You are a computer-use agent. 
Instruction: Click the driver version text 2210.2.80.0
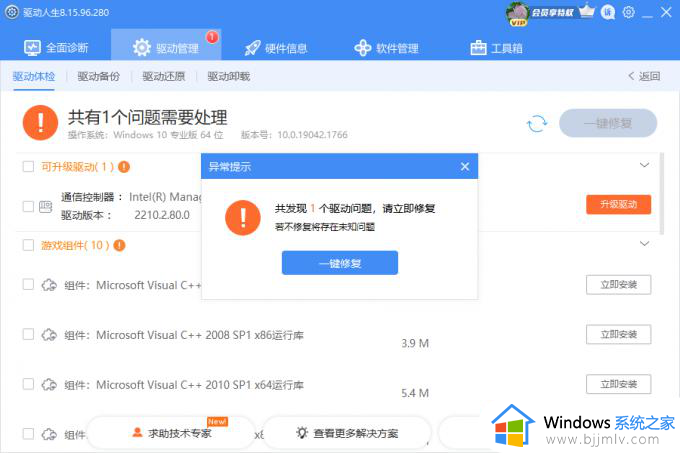[162, 215]
